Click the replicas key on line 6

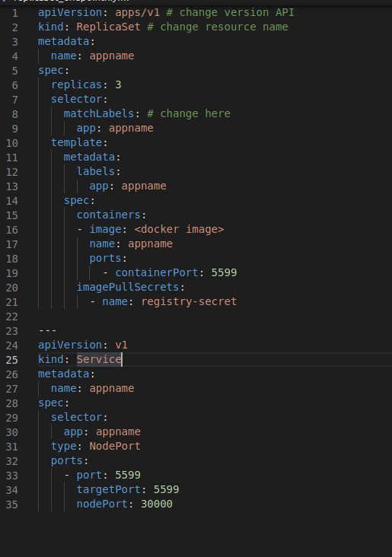pos(76,85)
